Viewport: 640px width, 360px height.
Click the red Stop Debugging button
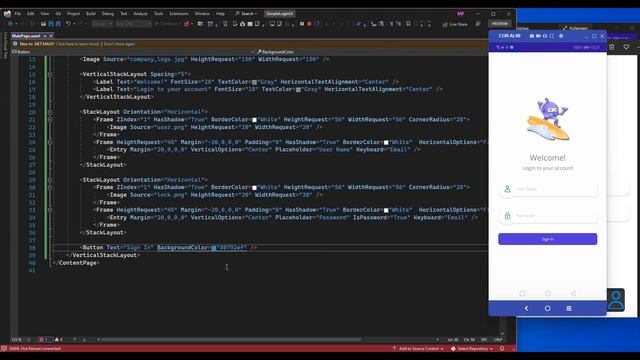click(309, 24)
